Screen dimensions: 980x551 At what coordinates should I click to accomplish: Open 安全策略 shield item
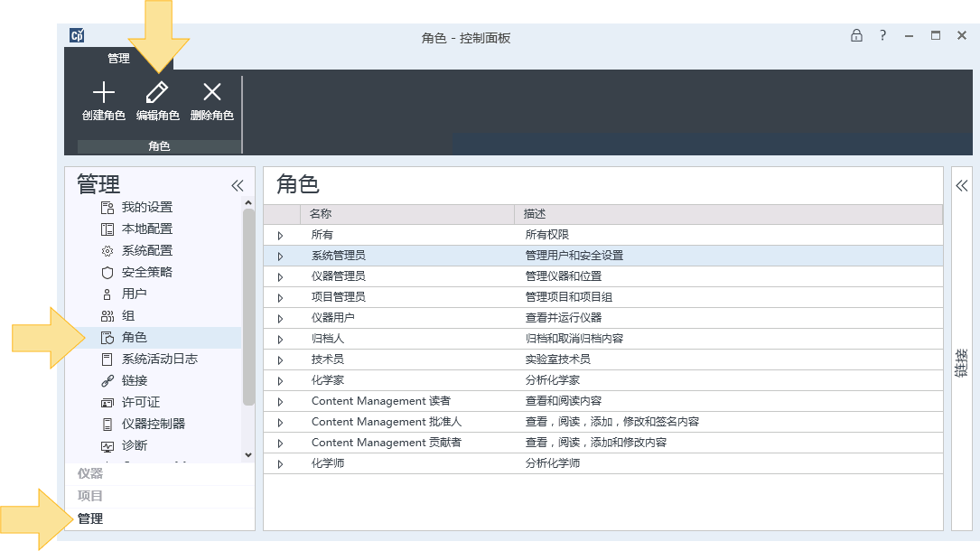(147, 273)
